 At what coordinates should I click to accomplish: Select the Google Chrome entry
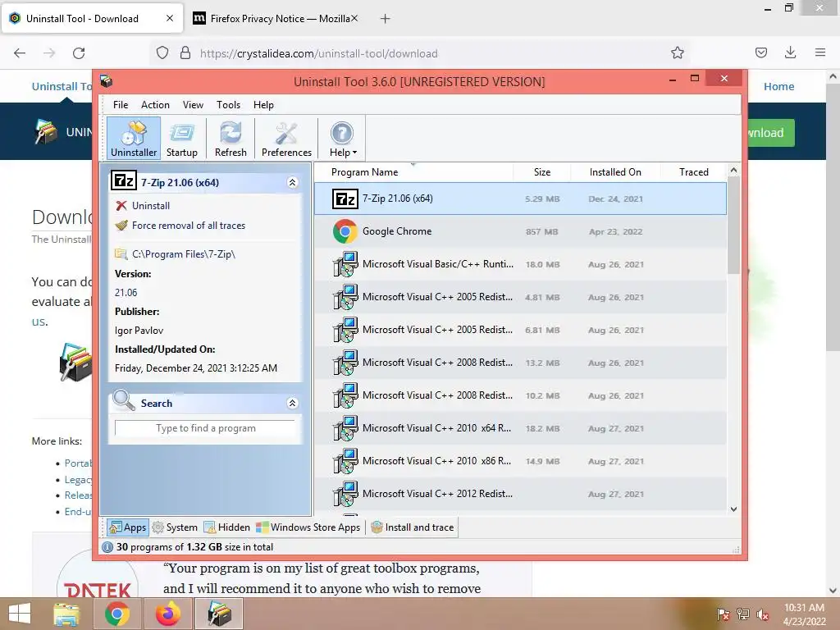pos(520,231)
